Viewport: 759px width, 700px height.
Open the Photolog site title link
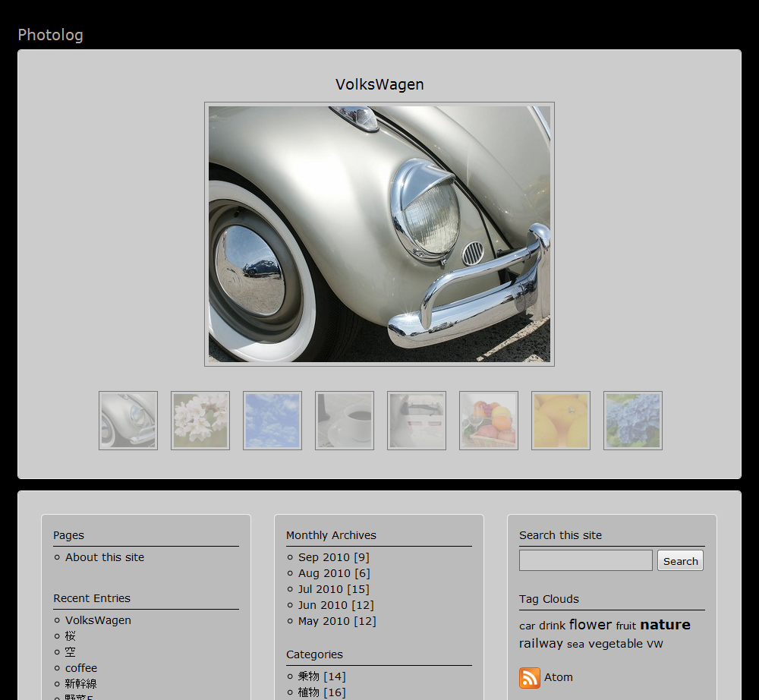[x=50, y=35]
